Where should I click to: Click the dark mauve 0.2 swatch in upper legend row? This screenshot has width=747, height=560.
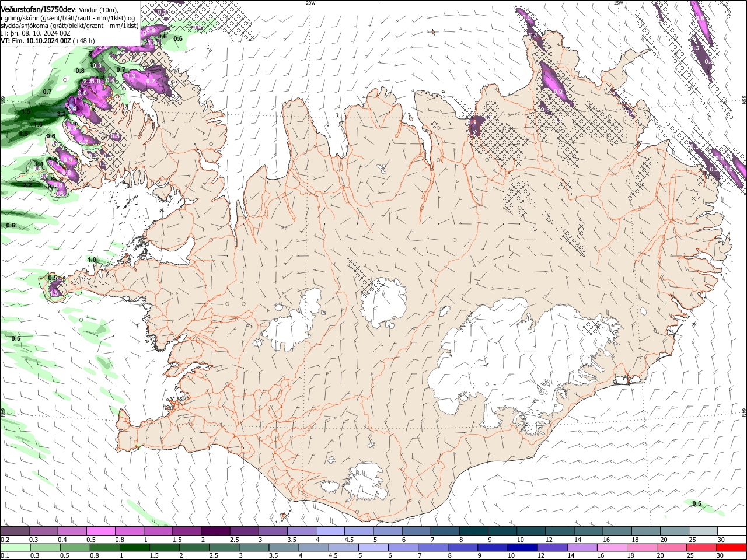(15, 531)
